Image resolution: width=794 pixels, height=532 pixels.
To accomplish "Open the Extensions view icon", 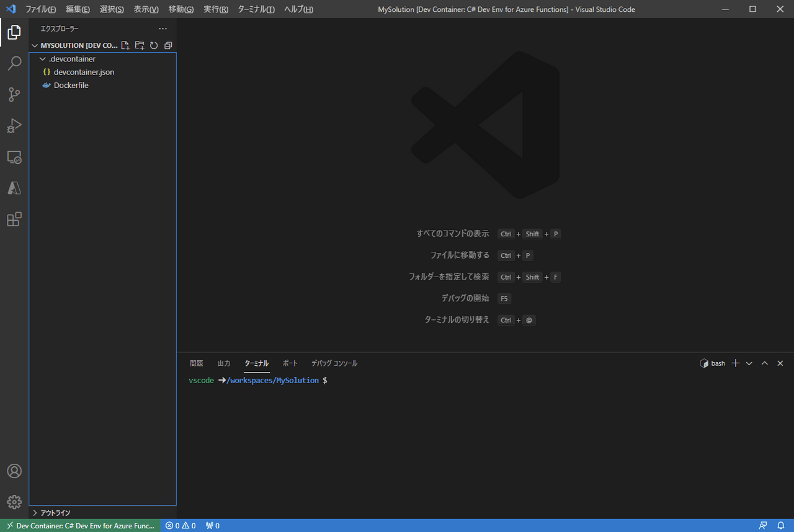I will pyautogui.click(x=14, y=219).
